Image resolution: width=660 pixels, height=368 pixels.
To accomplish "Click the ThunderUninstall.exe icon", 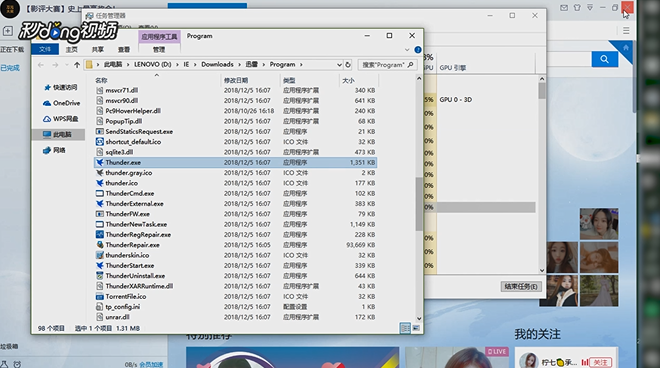I will tap(100, 276).
